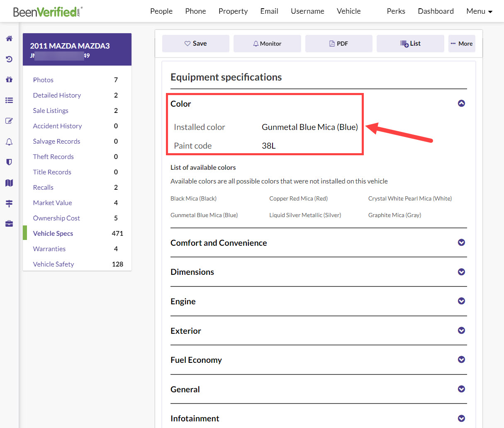The width and height of the screenshot is (504, 428).
Task: Click 'Liquid Silver Metallic (Silver)' color
Action: pos(305,215)
